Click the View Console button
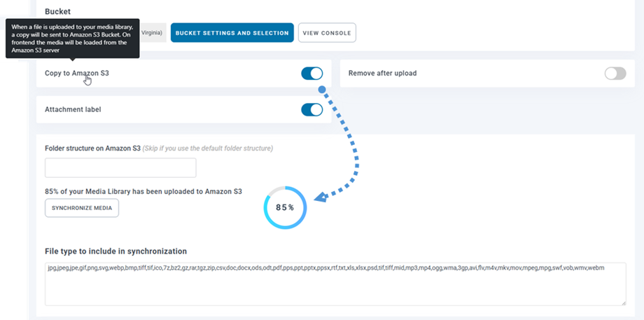 click(327, 33)
